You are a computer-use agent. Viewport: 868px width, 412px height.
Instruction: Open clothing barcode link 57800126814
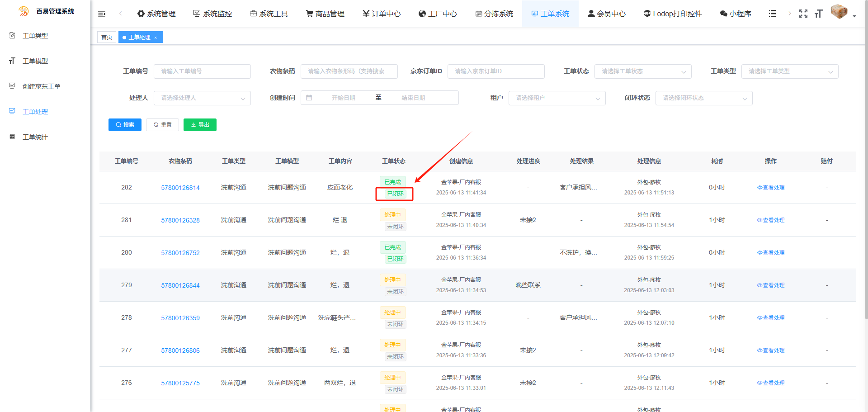click(x=180, y=188)
